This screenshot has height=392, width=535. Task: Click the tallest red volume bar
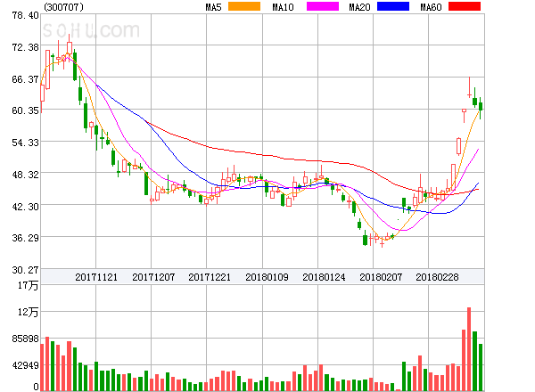(469, 349)
